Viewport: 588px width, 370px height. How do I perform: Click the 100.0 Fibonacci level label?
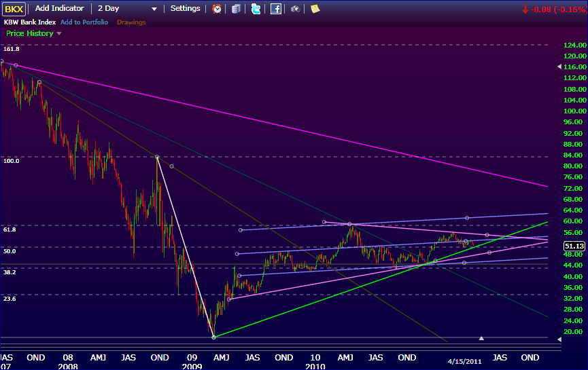(12, 161)
